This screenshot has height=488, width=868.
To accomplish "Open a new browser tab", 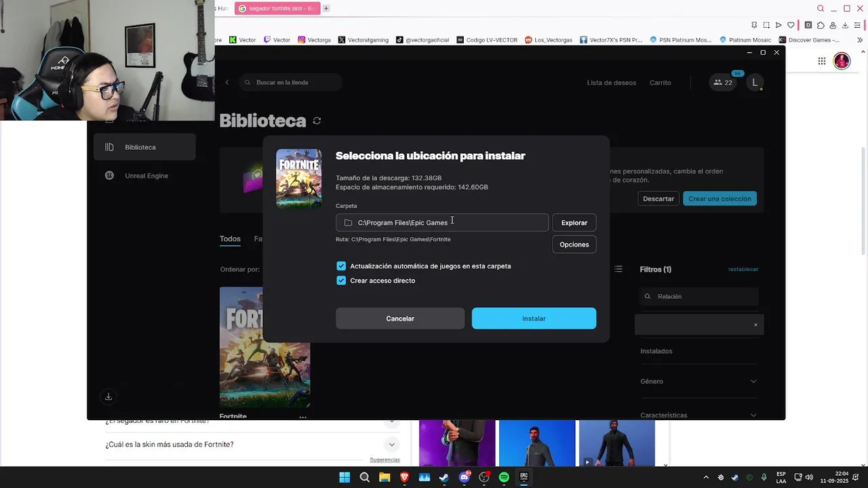I will point(326,8).
